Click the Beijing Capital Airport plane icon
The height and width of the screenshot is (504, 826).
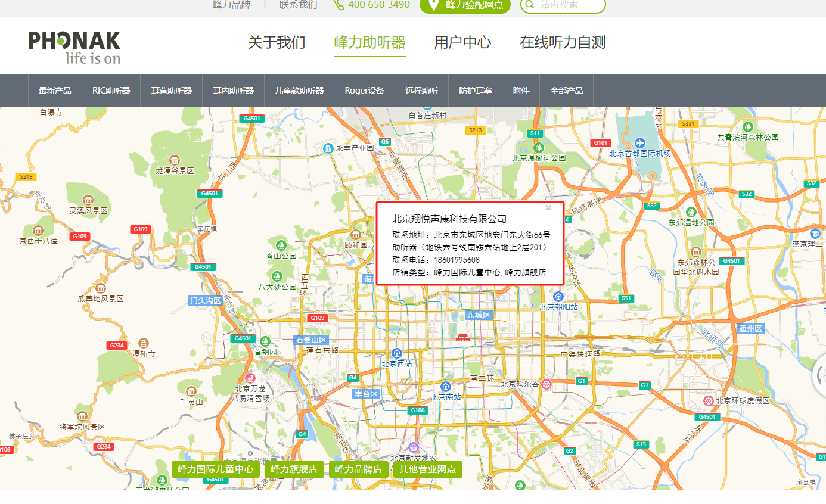point(640,143)
